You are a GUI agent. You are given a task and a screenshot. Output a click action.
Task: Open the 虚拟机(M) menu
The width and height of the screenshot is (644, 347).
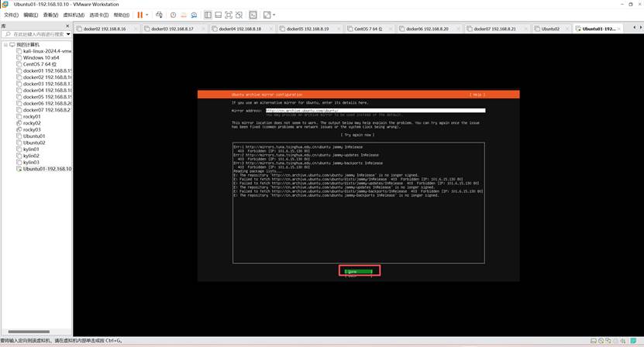click(x=74, y=15)
